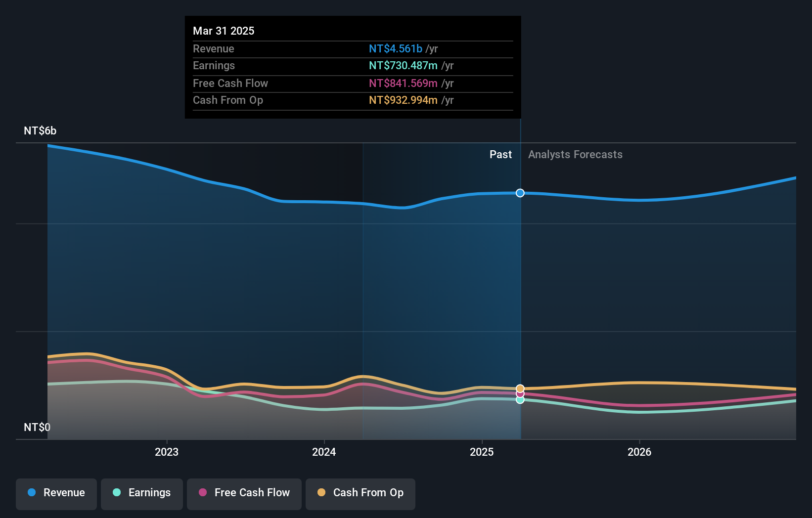Click the 2024 x-axis label
The width and height of the screenshot is (812, 518).
(324, 452)
